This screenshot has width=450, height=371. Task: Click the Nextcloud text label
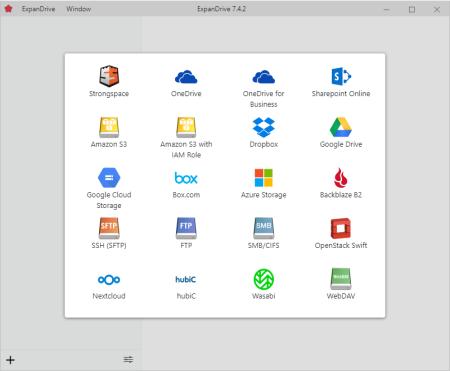[109, 296]
